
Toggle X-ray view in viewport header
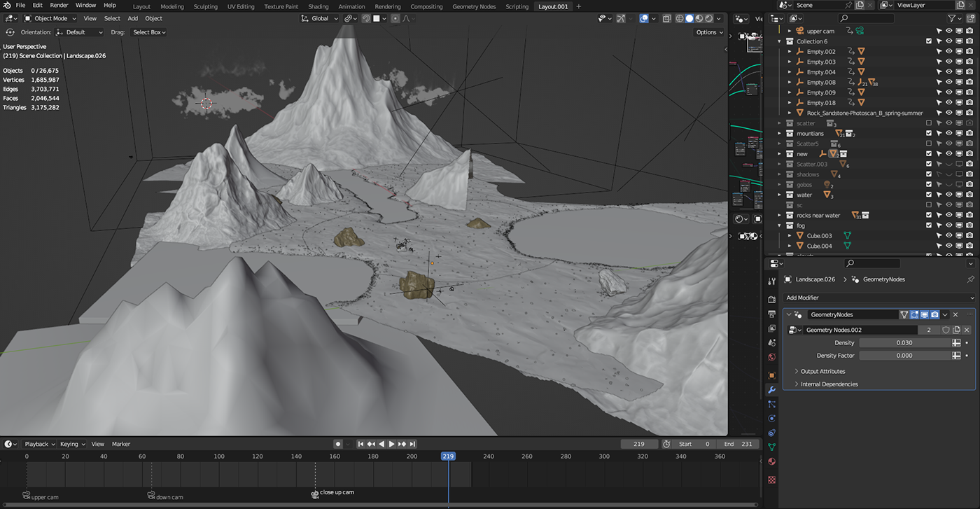tap(666, 19)
